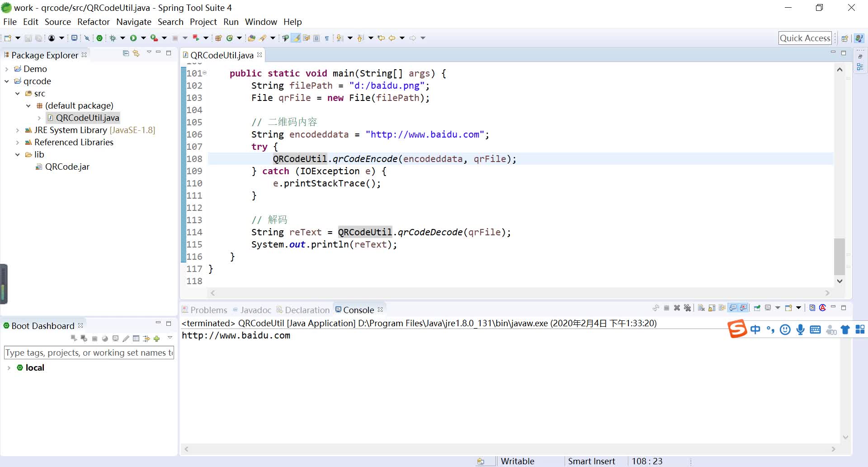Click the Run Last Tool / Coverage icon
868x467 pixels.
pos(154,38)
